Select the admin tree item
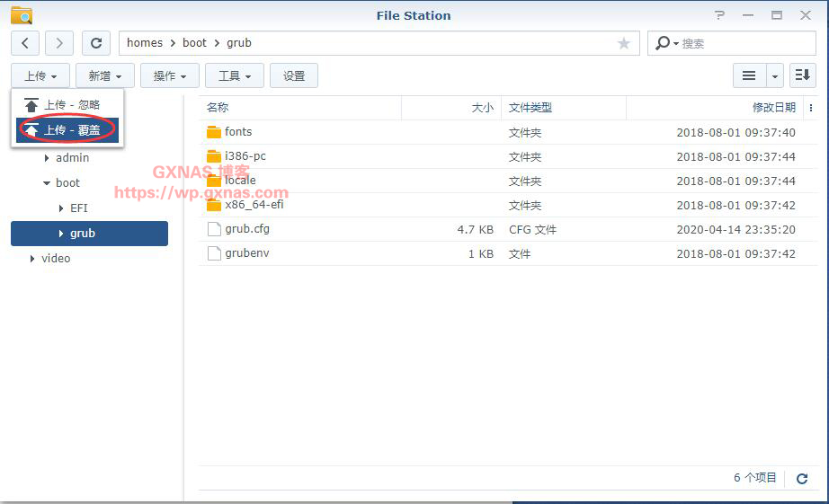This screenshot has width=829, height=504. point(73,158)
